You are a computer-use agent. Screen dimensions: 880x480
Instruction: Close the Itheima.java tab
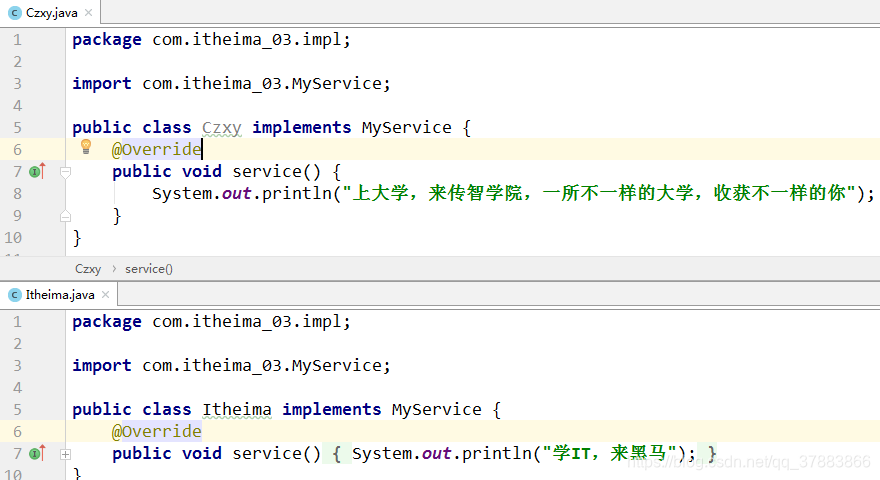click(105, 295)
